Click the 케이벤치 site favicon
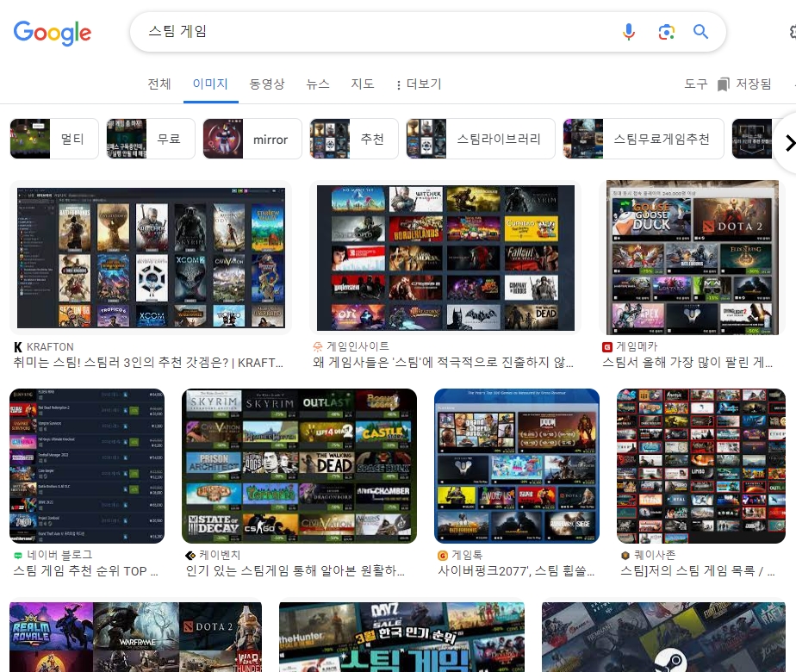Viewport: 796px width, 672px height. click(x=190, y=555)
